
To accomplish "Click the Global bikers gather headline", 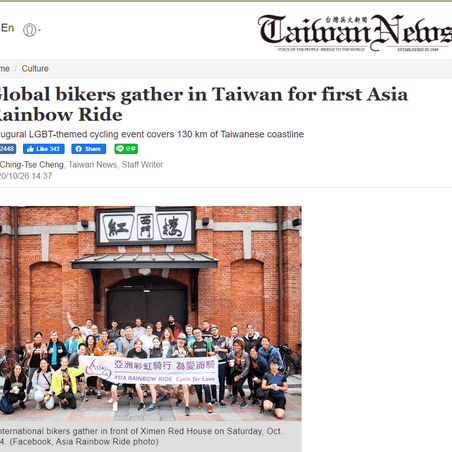I will point(202,104).
